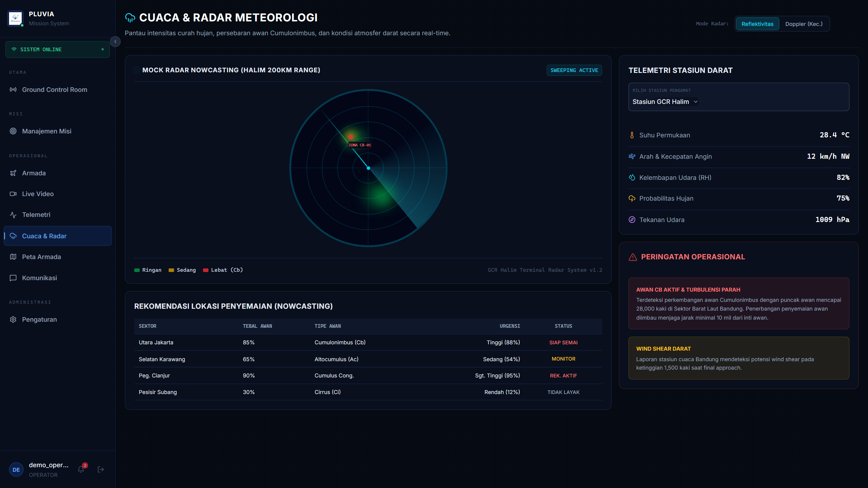868x488 pixels.
Task: Click the Cumulonimbus (Cb) cell
Action: click(x=340, y=343)
